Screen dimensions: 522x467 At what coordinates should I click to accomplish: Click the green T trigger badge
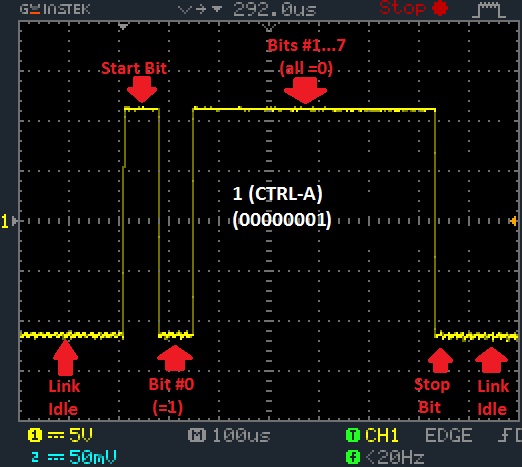(353, 435)
